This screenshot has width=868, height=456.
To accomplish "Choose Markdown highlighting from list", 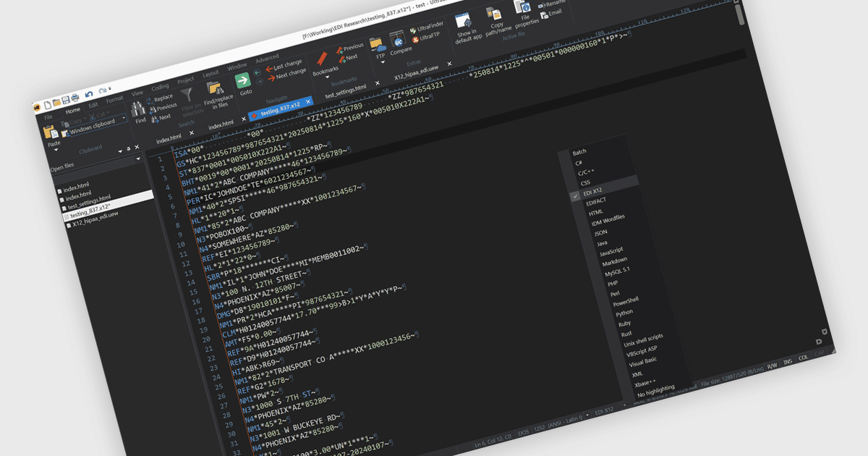I will pyautogui.click(x=615, y=262).
